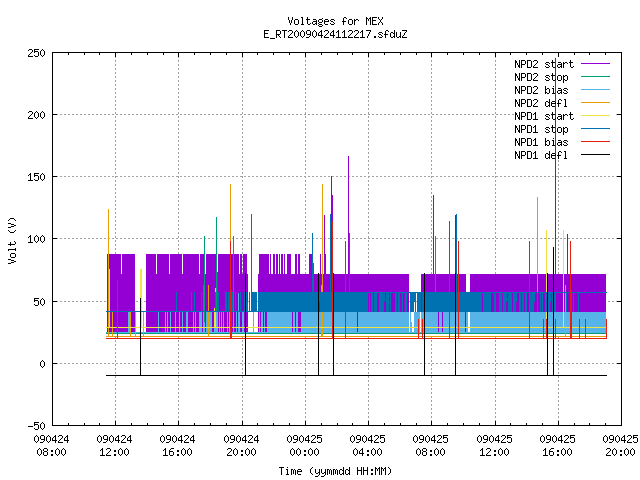
Task: Click the 'NPD2 bias' legend label
Action: (x=541, y=90)
